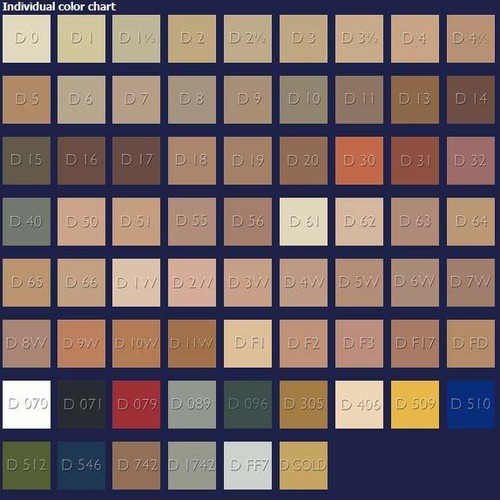Pick the D 1½ swatch
This screenshot has height=500, width=500.
(x=136, y=39)
